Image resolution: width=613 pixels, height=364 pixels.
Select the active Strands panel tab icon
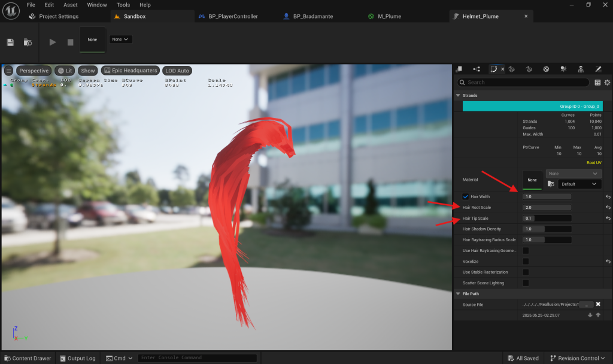point(494,69)
